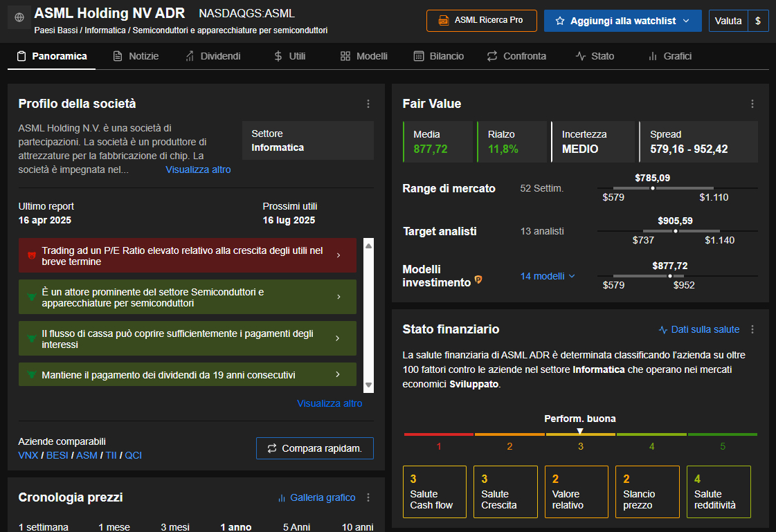Image resolution: width=776 pixels, height=532 pixels.
Task: Click Visualizza altro below the insights list
Action: coord(330,403)
